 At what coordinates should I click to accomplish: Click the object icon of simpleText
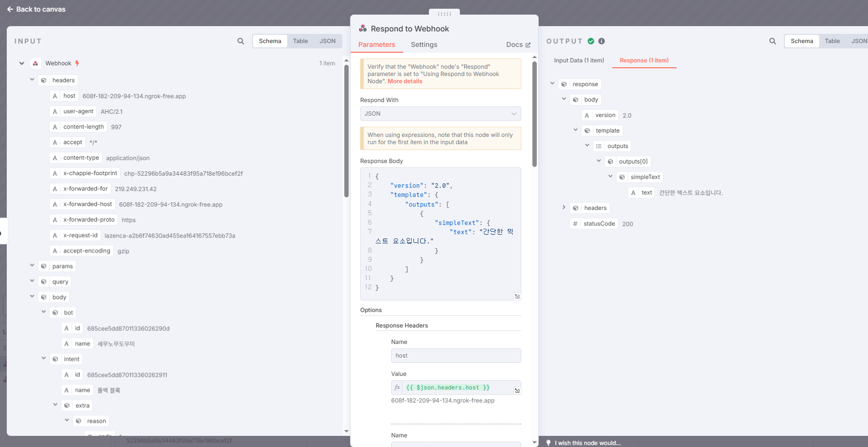(622, 177)
